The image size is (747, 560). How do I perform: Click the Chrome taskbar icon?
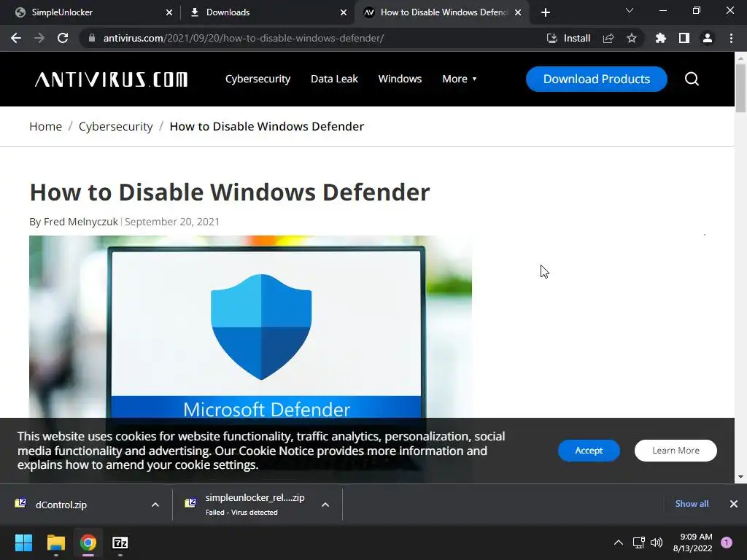88,542
